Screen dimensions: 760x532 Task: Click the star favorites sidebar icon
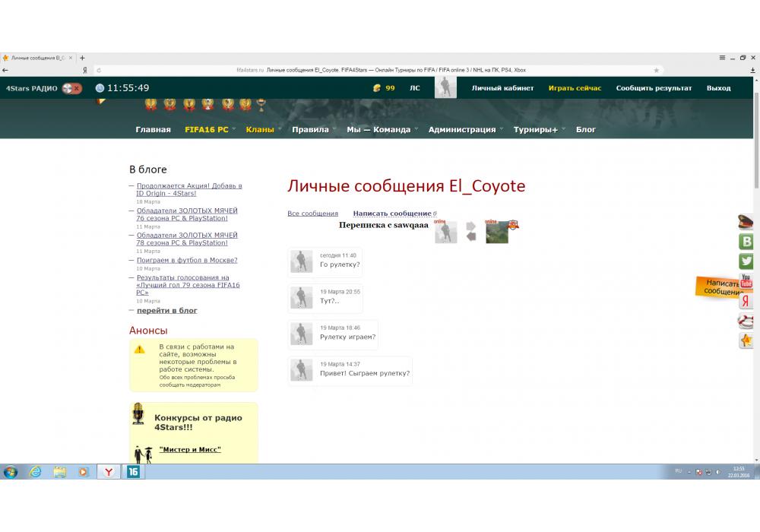click(746, 340)
